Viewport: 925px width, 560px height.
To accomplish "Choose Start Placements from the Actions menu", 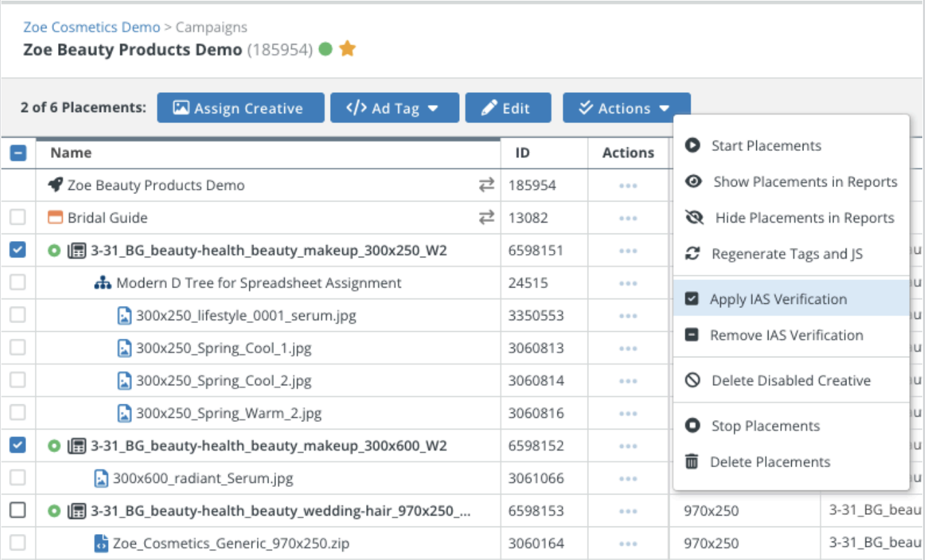I will point(791,145).
